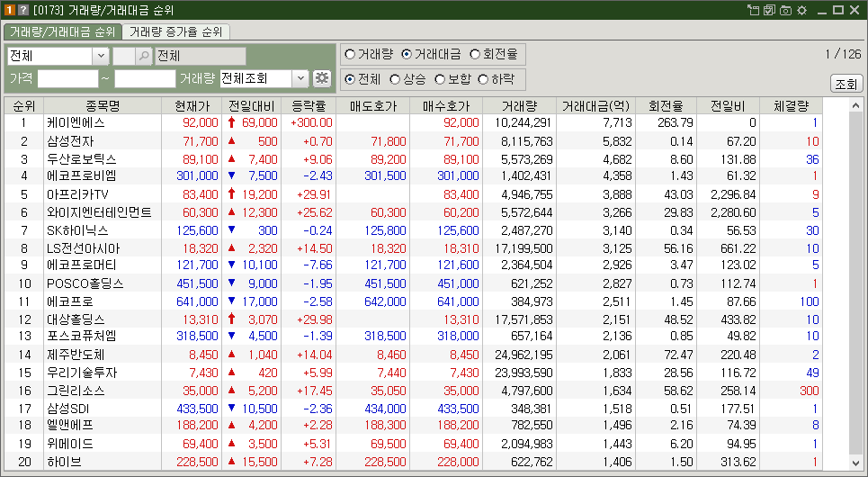The width and height of the screenshot is (868, 477).
Task: Sort by 회전율 column header
Action: (666, 105)
